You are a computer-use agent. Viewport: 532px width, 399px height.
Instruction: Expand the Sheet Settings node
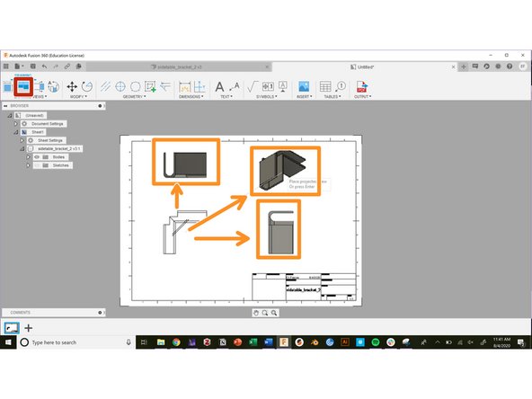click(22, 140)
